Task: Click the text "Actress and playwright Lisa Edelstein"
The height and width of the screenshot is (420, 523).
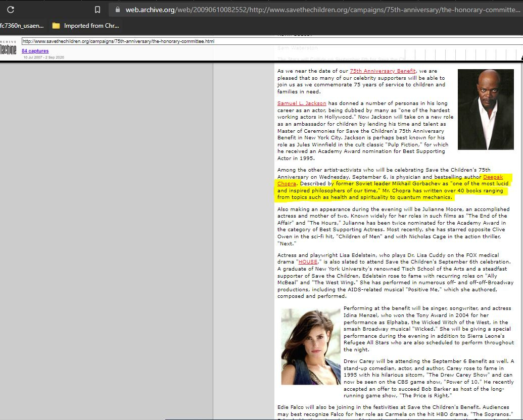Action: click(325, 255)
